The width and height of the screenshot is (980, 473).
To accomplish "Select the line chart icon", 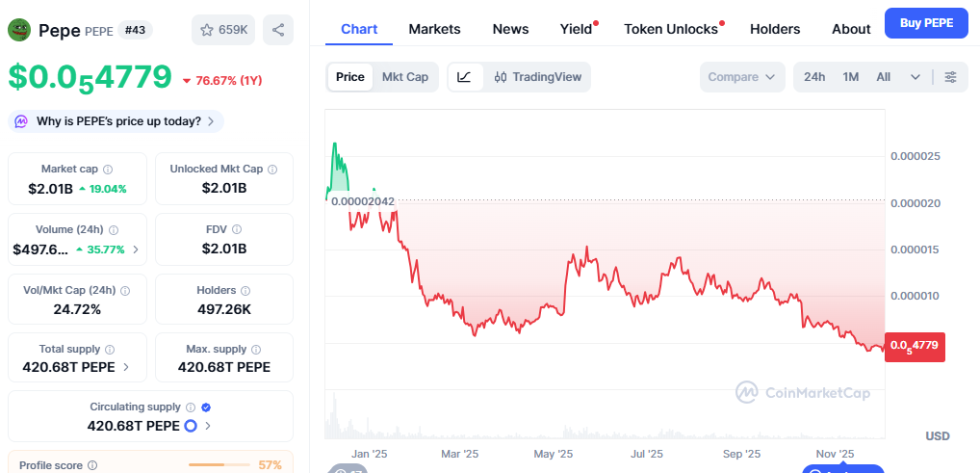I will (465, 77).
